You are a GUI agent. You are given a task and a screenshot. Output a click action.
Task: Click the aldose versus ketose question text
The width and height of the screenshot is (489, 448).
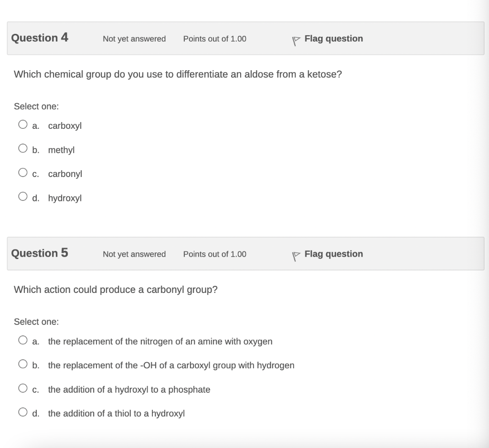178,74
